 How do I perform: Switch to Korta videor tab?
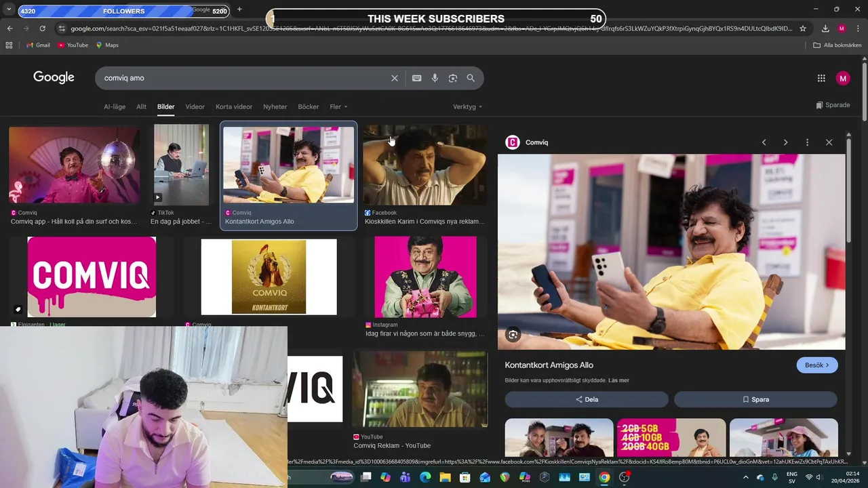[234, 106]
